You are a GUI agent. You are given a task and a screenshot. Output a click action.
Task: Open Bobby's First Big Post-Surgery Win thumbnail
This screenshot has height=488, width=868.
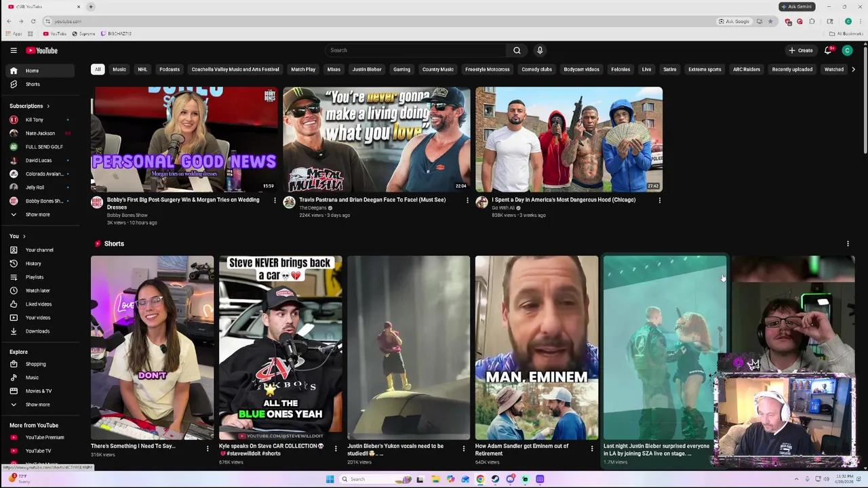click(184, 139)
